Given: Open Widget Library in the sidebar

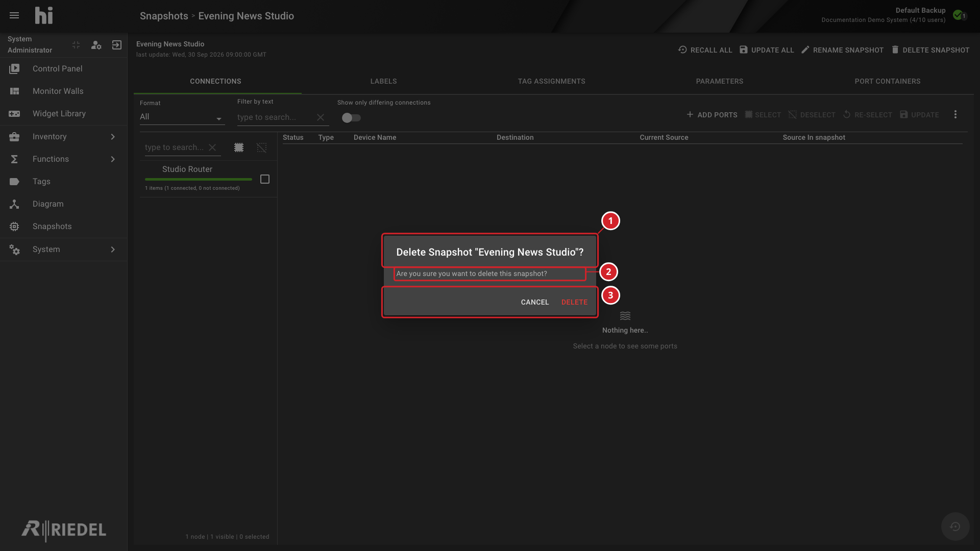Looking at the screenshot, I should pyautogui.click(x=64, y=113).
